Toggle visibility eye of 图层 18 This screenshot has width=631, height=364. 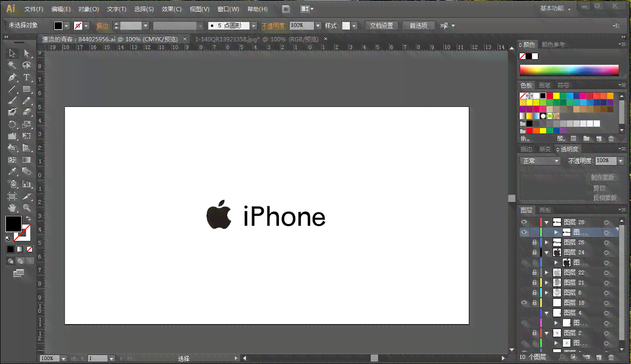[x=524, y=302]
